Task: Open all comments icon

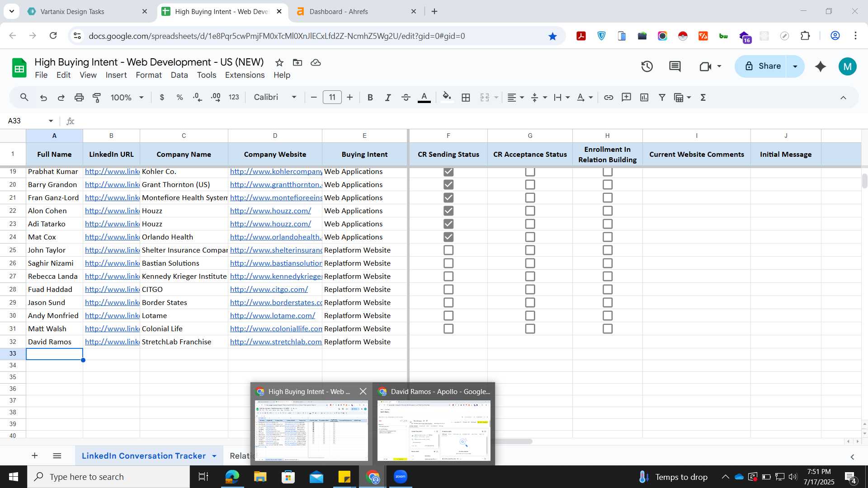Action: coord(675,66)
